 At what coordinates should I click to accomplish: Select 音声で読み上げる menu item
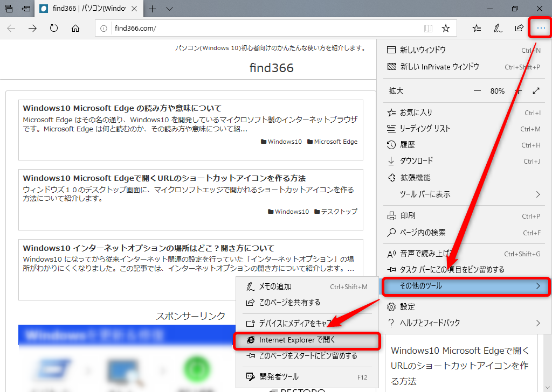pos(464,254)
